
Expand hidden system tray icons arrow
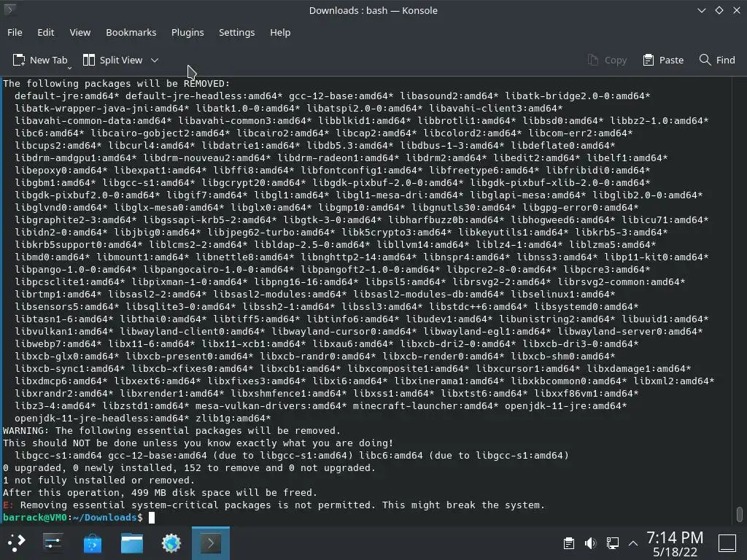click(x=633, y=542)
